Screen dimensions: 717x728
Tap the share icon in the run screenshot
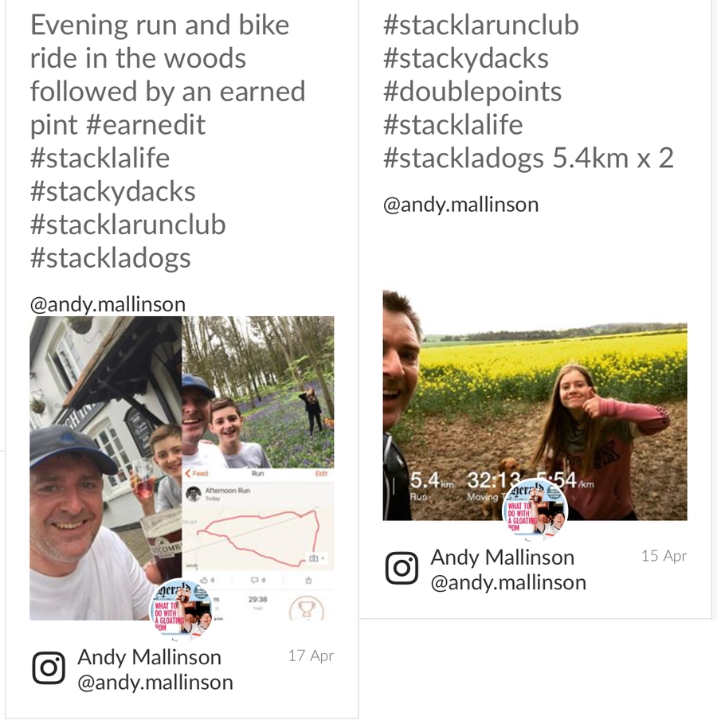pyautogui.click(x=308, y=581)
